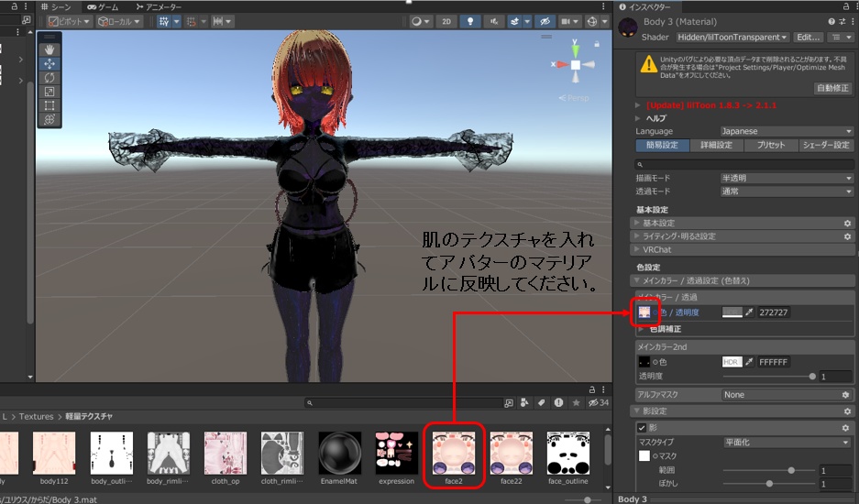Open the Shader Hidden/lilToonTransparent dropdown

coord(732,38)
